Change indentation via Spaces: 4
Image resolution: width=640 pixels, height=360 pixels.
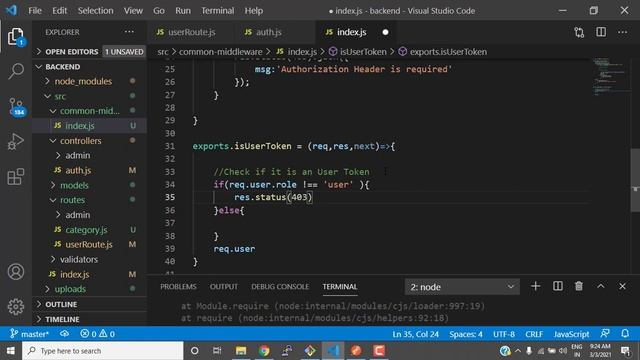466,334
